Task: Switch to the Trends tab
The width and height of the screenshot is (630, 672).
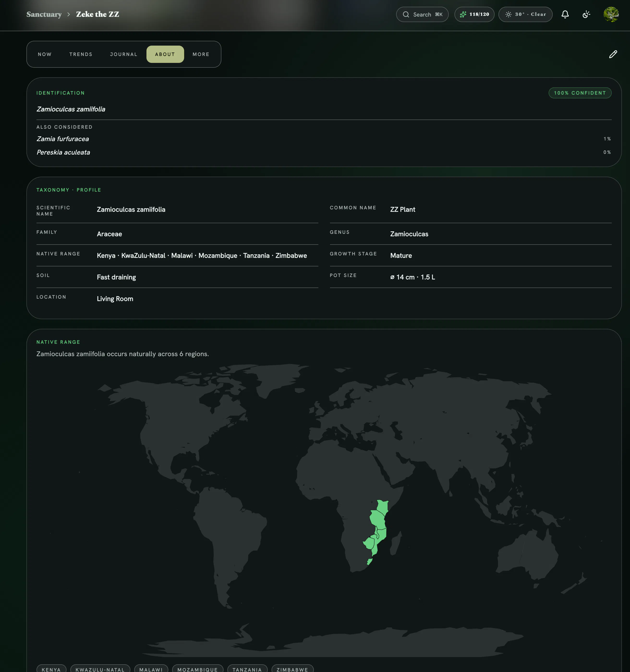Action: 81,54
